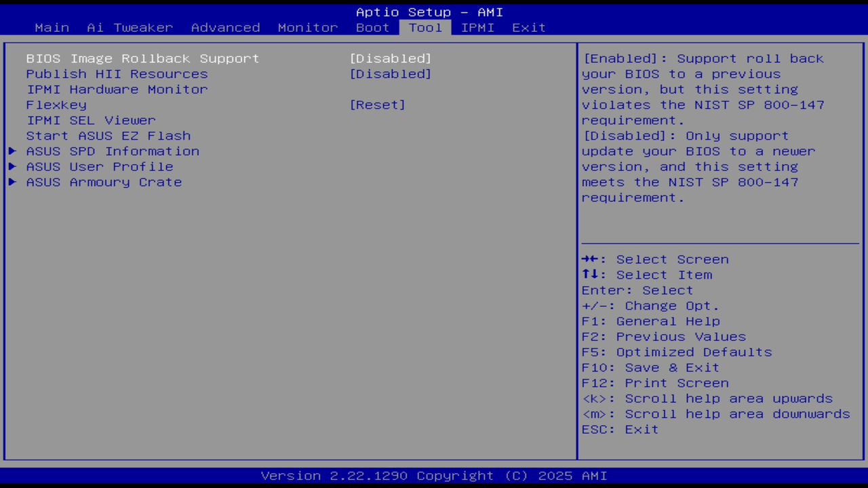Select the Exit menu
Image resolution: width=868 pixels, height=488 pixels.
(529, 28)
